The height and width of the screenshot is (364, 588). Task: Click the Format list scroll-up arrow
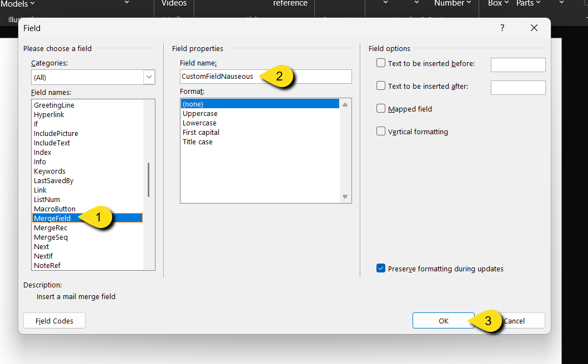point(345,104)
